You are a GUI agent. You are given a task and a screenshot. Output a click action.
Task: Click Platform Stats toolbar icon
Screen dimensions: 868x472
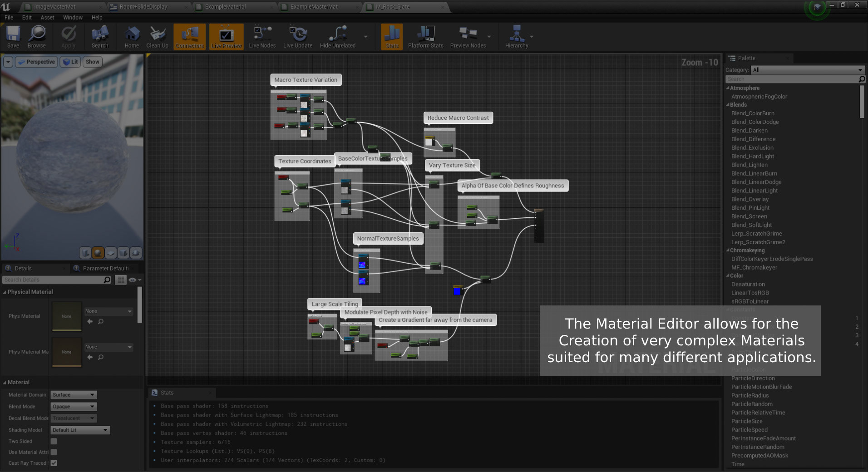tap(425, 37)
